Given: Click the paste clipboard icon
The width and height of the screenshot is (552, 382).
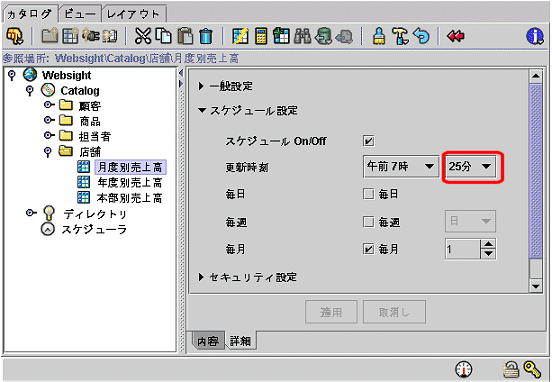Looking at the screenshot, I should (186, 36).
